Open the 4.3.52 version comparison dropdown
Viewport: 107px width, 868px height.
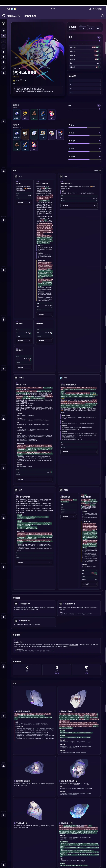tap(82, 28)
